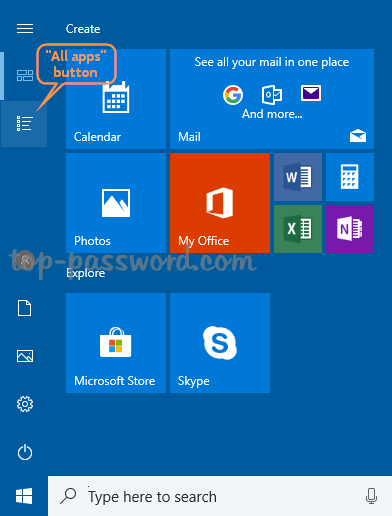Click the microphone icon in search box
Screen dimensions: 392x516
[371, 496]
